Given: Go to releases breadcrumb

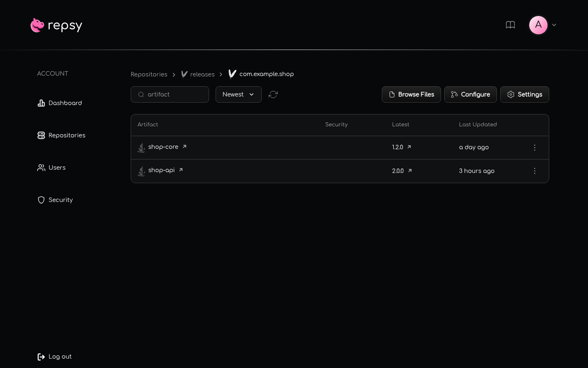Looking at the screenshot, I should click(x=202, y=74).
